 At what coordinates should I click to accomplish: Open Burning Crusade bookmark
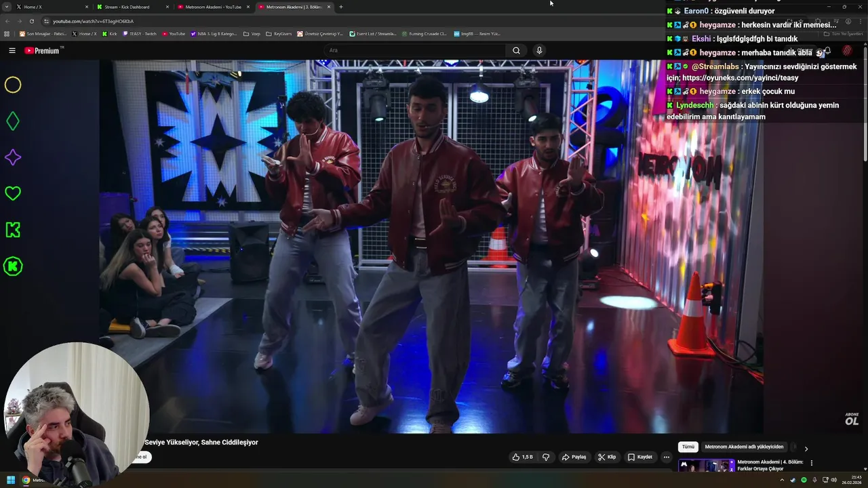[424, 33]
